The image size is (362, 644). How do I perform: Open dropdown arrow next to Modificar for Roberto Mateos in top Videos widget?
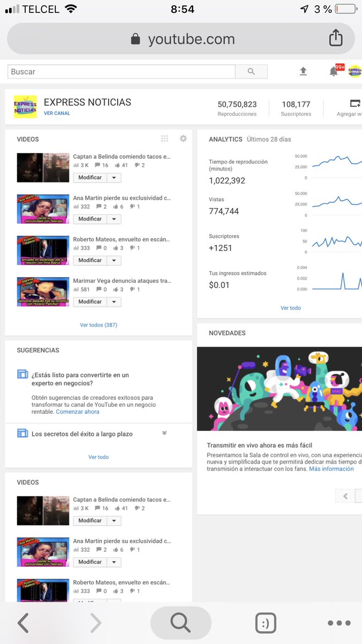(x=114, y=260)
